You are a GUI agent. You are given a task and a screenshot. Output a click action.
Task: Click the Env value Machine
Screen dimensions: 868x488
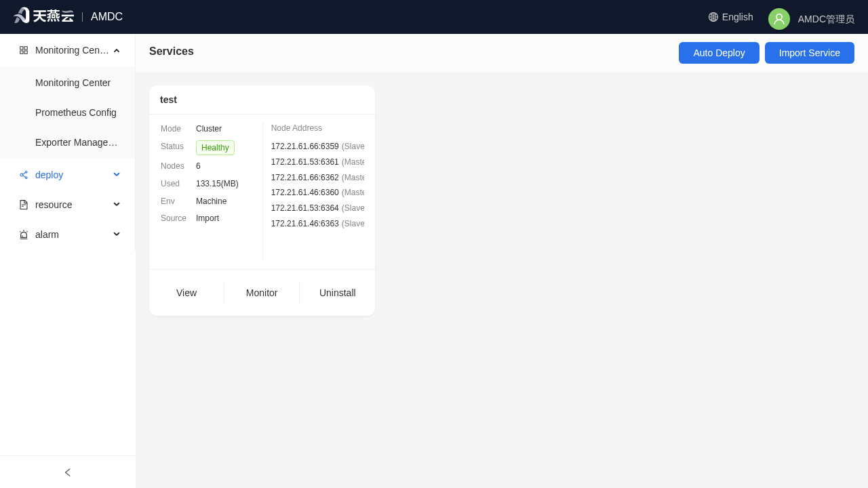(x=212, y=201)
